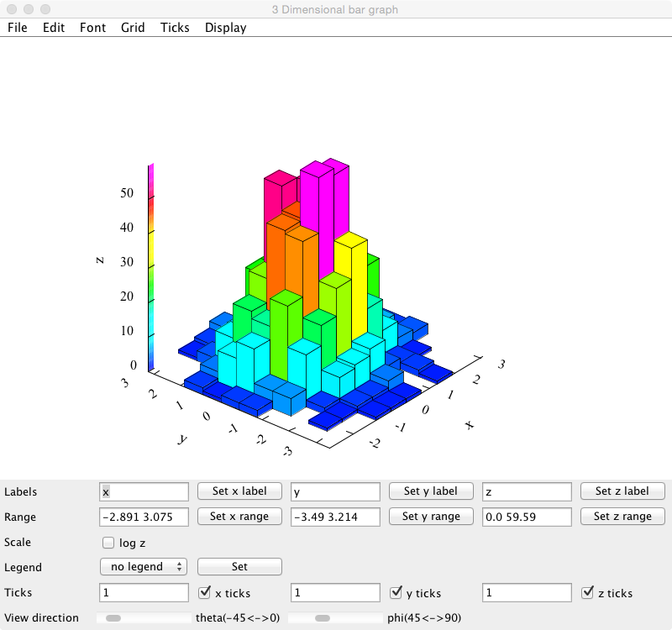
Task: Click the legend Set button
Action: tap(239, 566)
